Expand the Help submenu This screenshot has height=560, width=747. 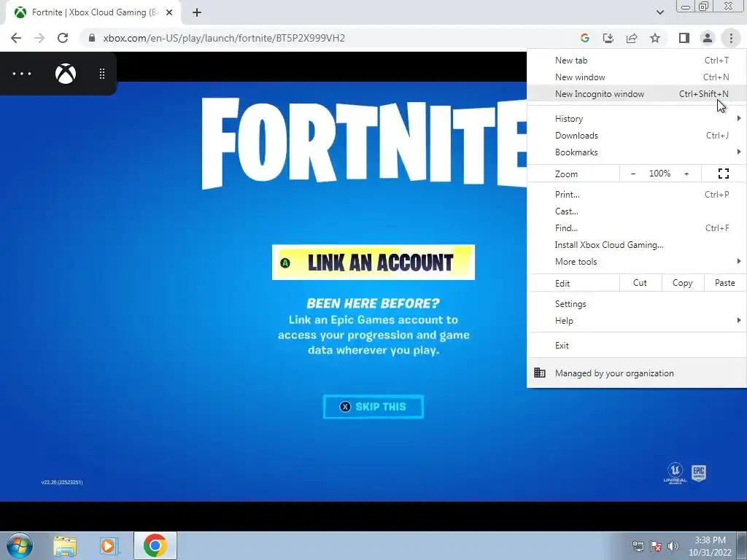click(x=636, y=321)
